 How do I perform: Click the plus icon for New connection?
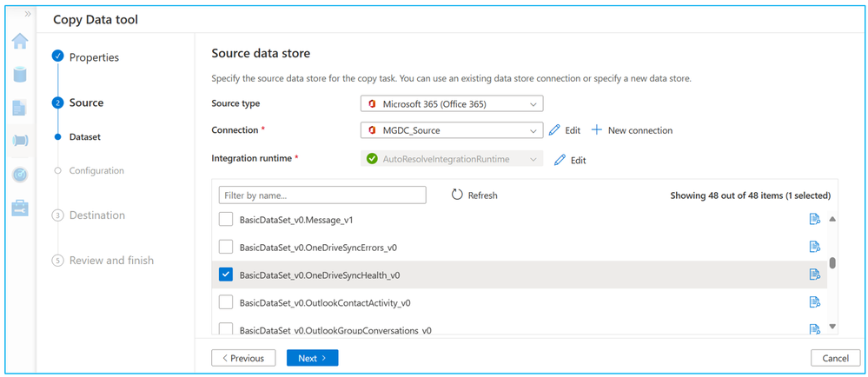(x=597, y=130)
